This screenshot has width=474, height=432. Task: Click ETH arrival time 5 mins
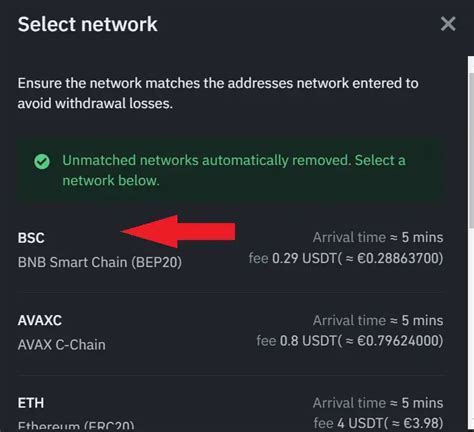(x=378, y=403)
